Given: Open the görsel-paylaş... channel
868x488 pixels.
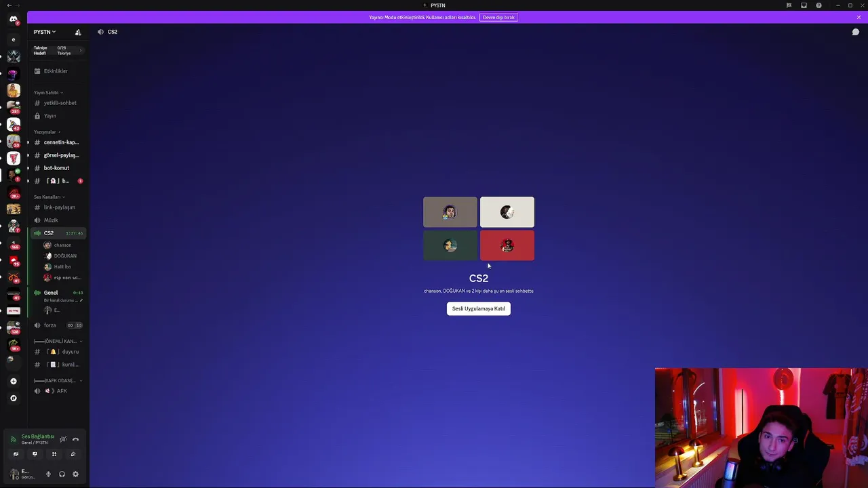Looking at the screenshot, I should (58, 155).
